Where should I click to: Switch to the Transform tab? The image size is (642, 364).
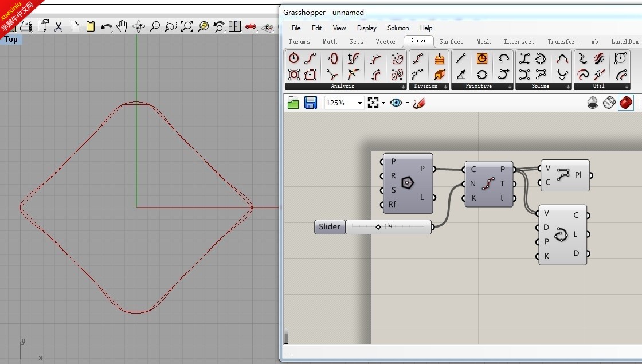click(563, 41)
